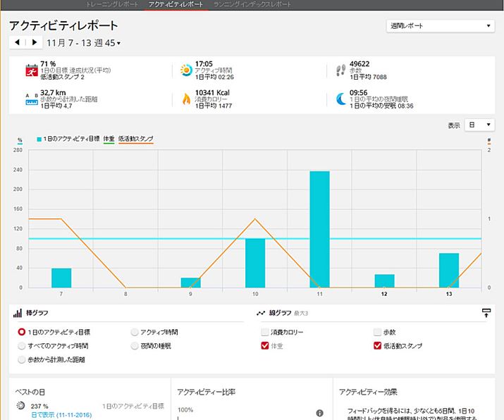The image size is (504, 420).
Task: Switch to トレーニングレポート tab
Action: [x=111, y=5]
